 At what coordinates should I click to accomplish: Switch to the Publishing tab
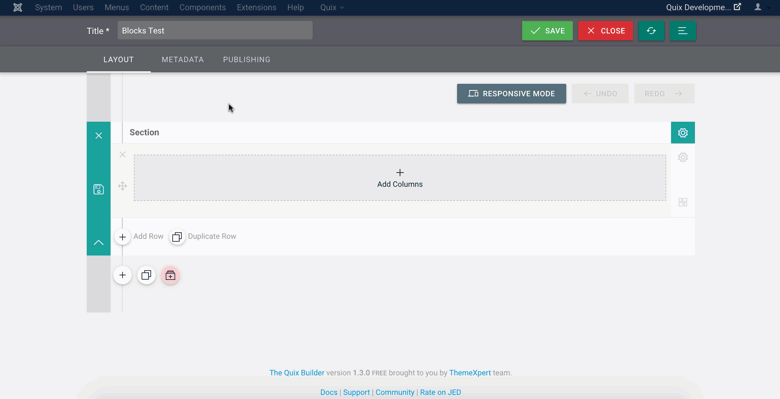[247, 59]
